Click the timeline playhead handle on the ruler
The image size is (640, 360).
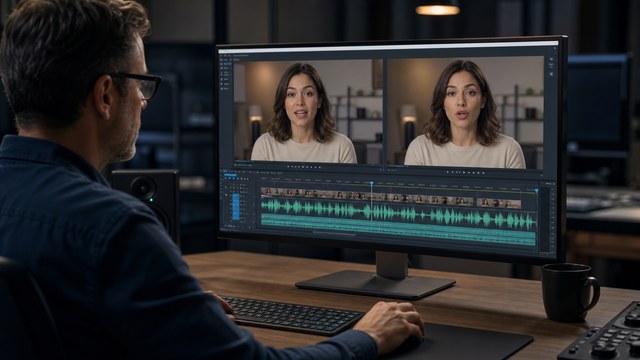click(371, 183)
